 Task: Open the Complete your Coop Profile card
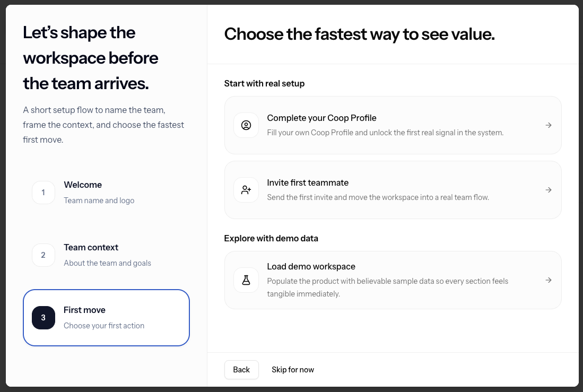(393, 125)
